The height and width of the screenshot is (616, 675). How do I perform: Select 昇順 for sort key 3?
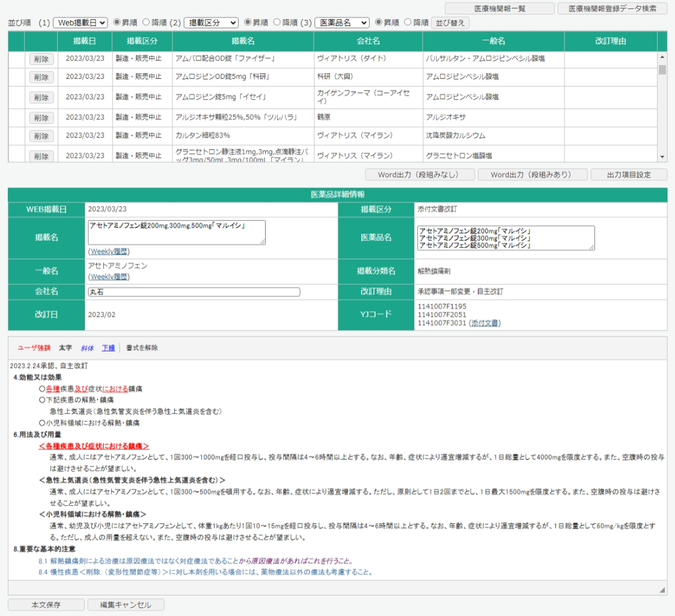click(379, 22)
